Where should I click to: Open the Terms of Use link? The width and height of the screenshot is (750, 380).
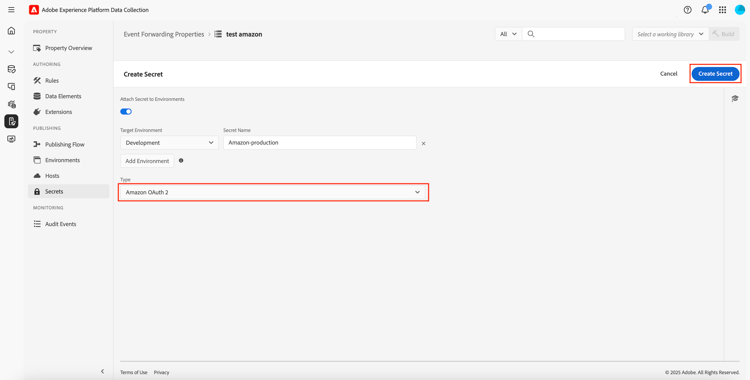point(133,372)
